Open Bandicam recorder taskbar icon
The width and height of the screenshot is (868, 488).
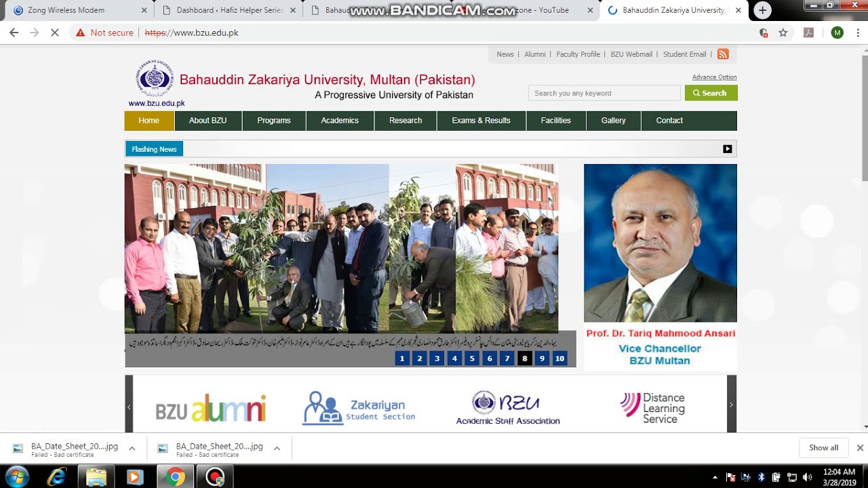click(215, 476)
